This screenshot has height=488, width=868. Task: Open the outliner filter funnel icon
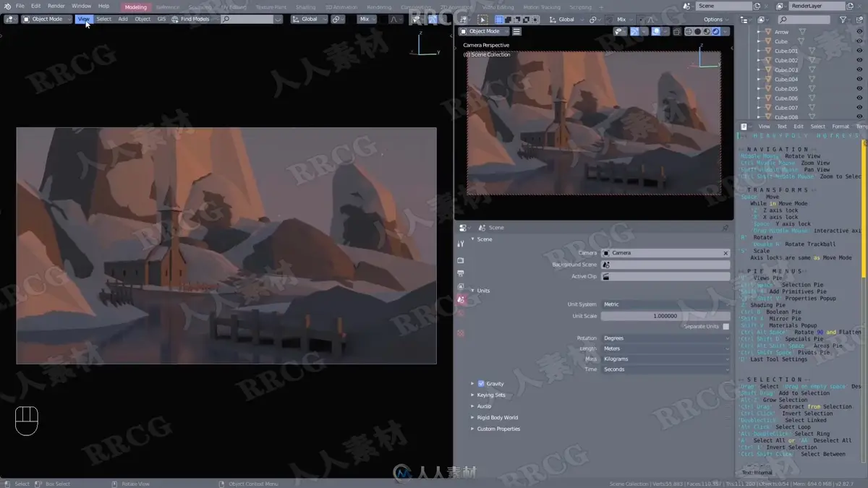click(843, 20)
